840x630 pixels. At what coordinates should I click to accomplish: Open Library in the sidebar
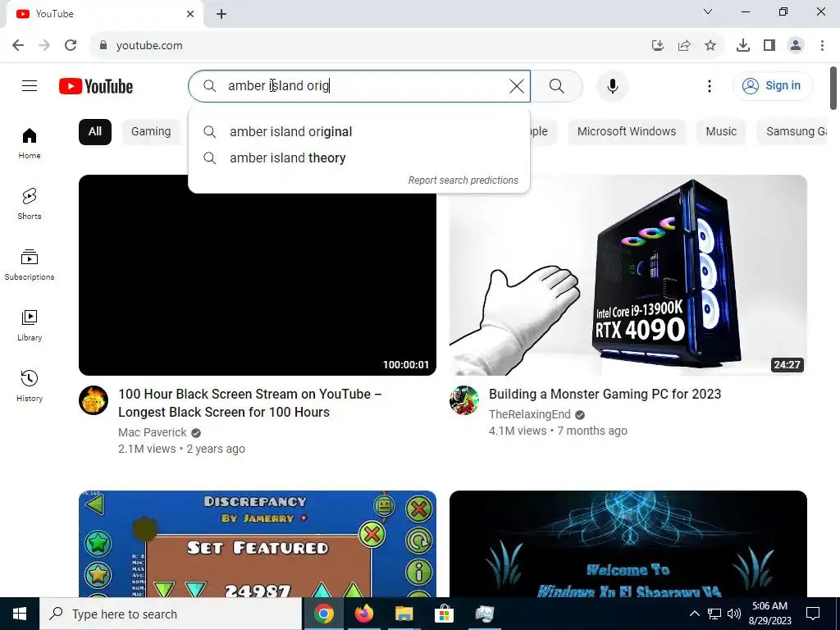coord(30,325)
